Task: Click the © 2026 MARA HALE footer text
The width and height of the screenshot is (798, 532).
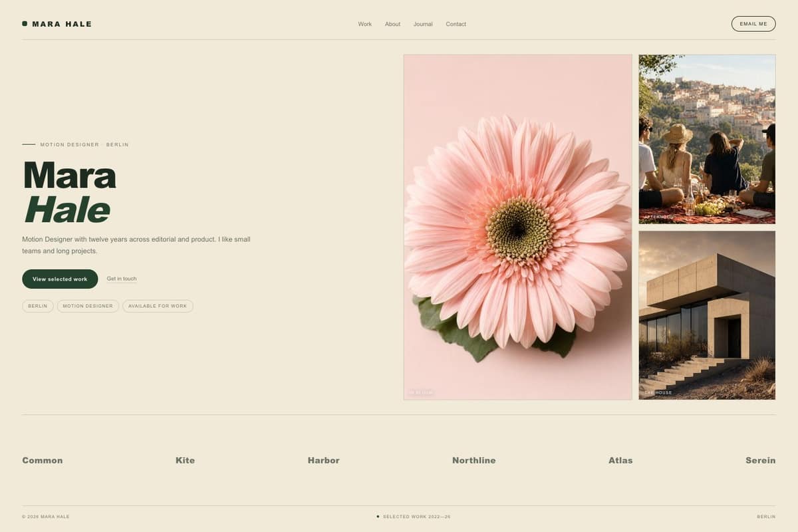Action: [x=46, y=517]
